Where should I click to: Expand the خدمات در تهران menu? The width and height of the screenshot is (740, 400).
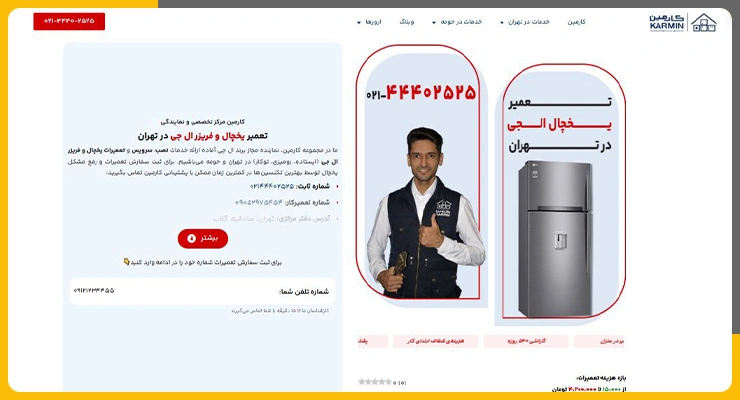pos(525,22)
